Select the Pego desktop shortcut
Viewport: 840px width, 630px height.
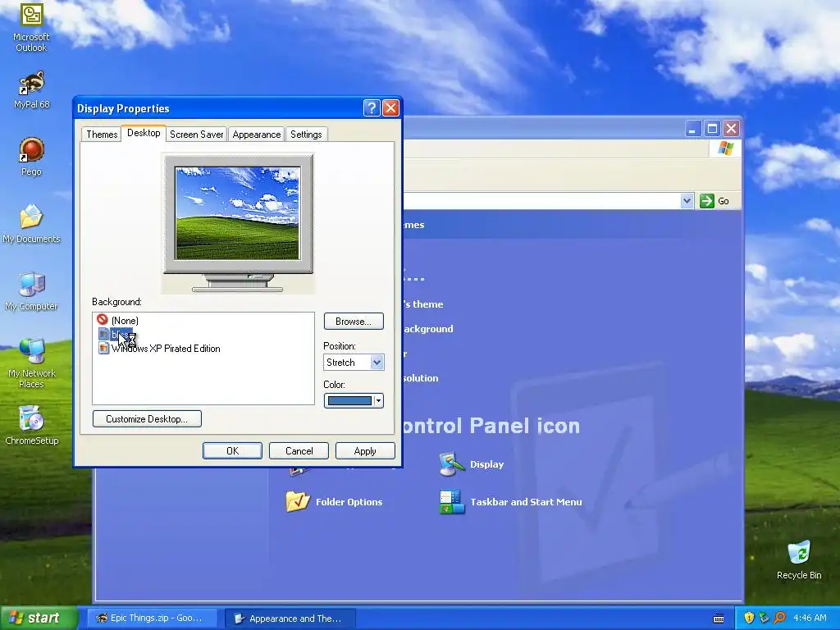[x=31, y=157]
